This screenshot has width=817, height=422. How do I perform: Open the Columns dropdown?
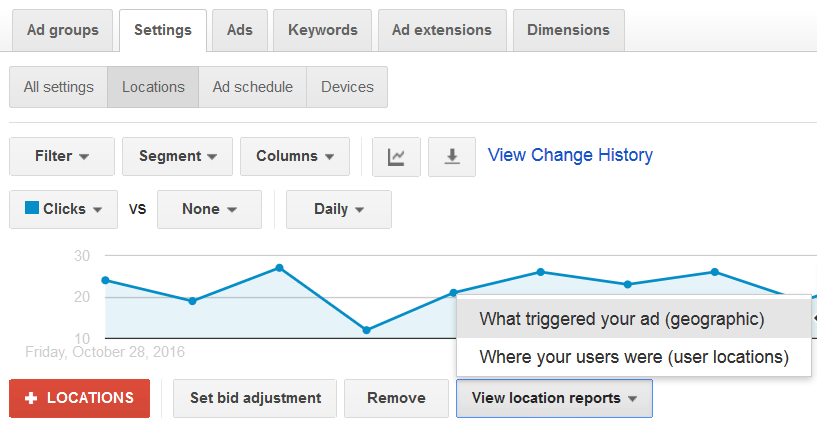(295, 157)
